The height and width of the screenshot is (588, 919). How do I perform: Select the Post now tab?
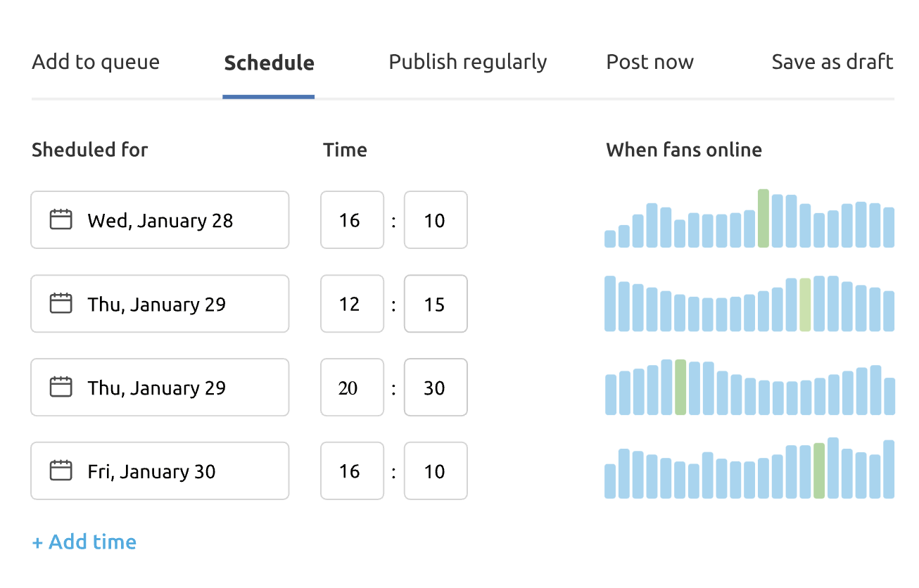pyautogui.click(x=649, y=63)
